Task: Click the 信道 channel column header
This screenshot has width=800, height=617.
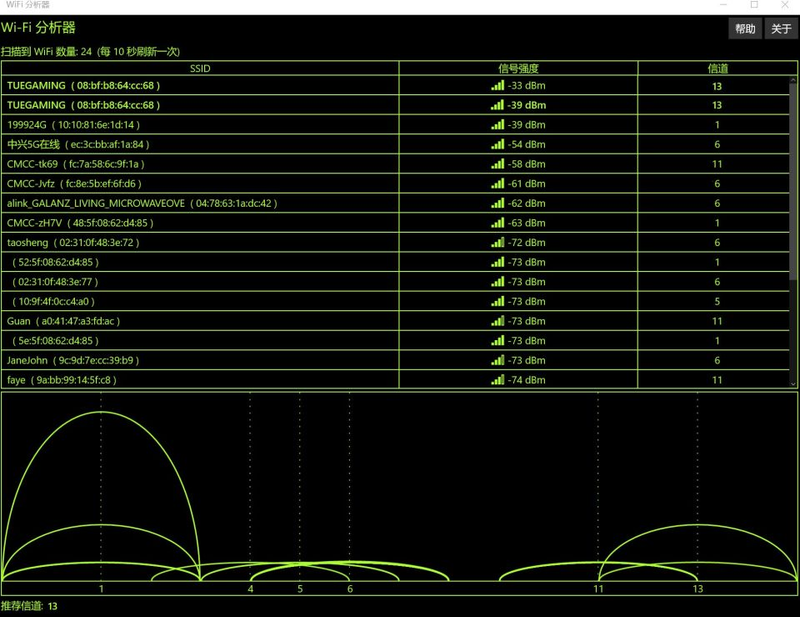Action: (x=717, y=68)
